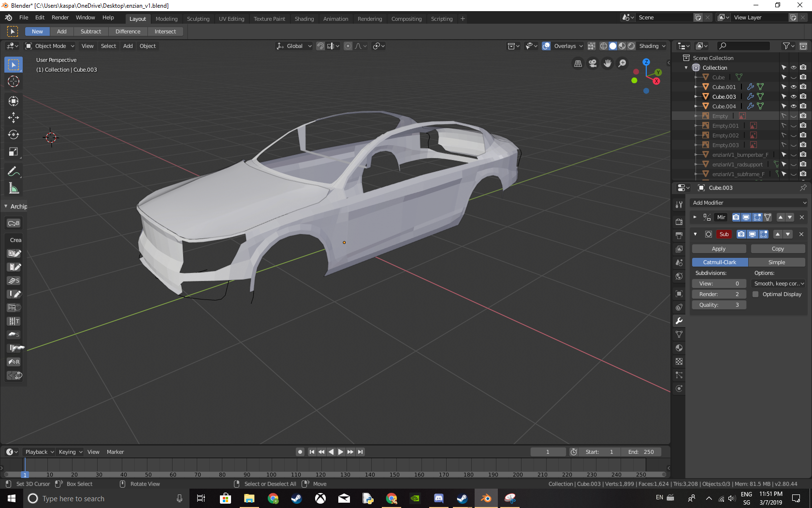This screenshot has height=508, width=812.
Task: Toggle Sub modifier edit mode display
Action: [x=764, y=234]
